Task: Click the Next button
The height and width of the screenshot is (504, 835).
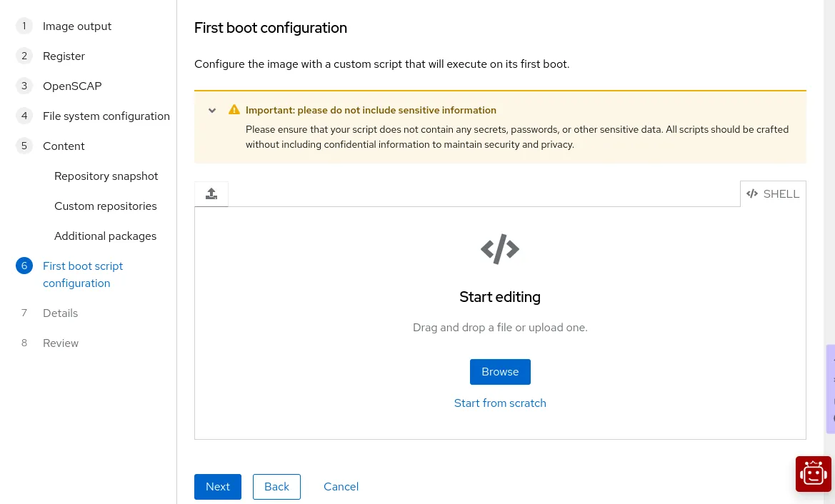Action: [x=218, y=487]
